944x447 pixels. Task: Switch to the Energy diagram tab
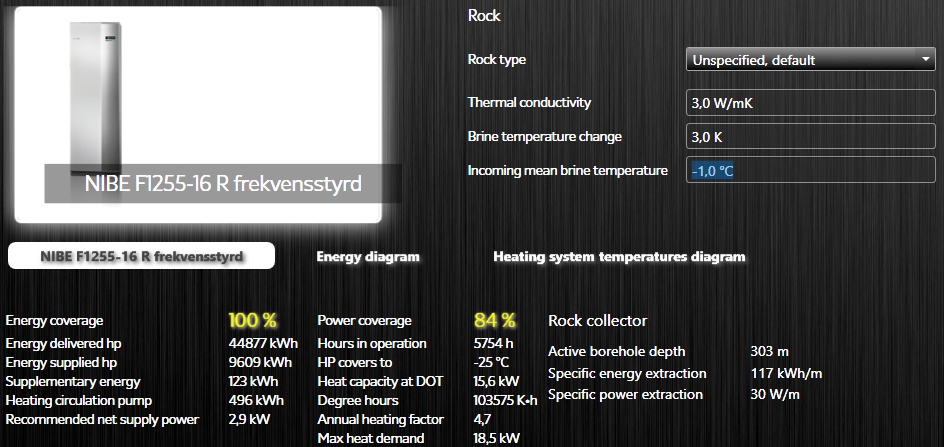pos(368,257)
